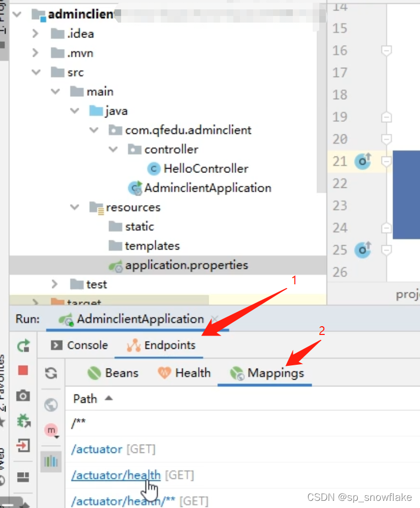Collapse the resources folder
Image resolution: width=420 pixels, height=508 pixels.
(75, 207)
